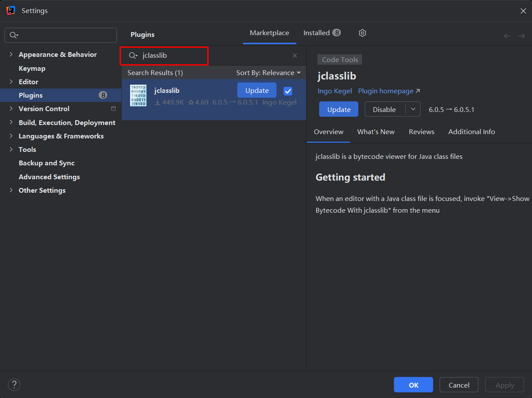Select the jclasslib search result name
Screen dimensions: 532x398
[x=167, y=91]
